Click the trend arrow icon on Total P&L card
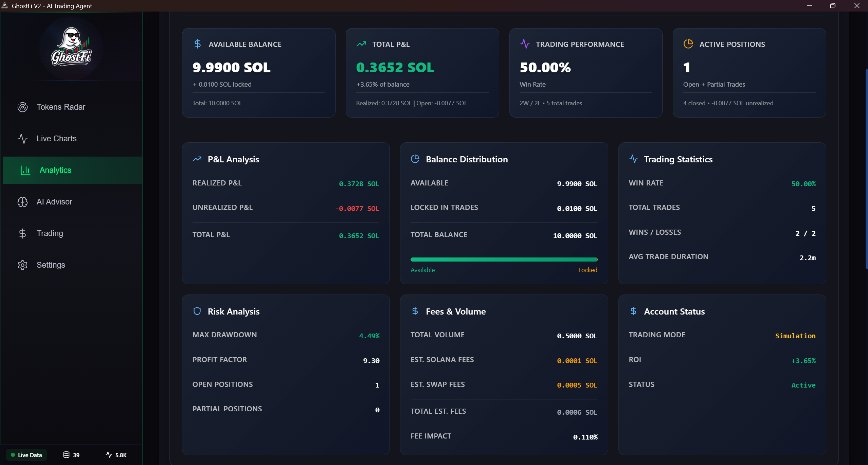The image size is (868, 465). 361,43
